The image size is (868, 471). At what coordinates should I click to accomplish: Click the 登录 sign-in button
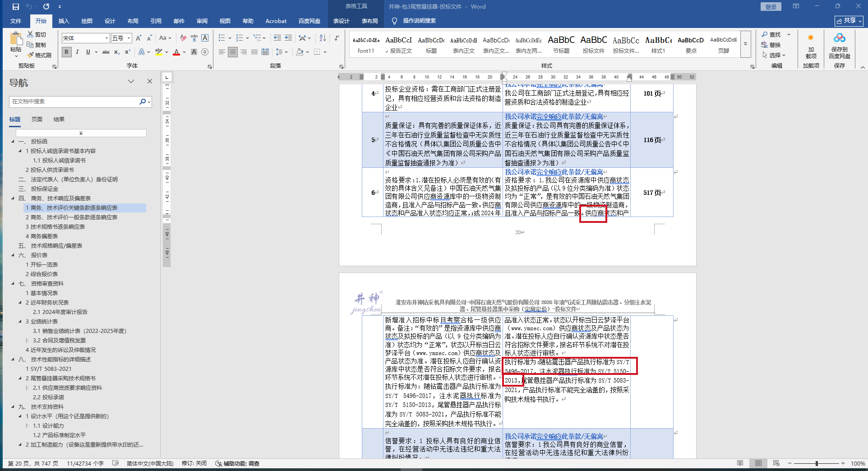coord(771,7)
